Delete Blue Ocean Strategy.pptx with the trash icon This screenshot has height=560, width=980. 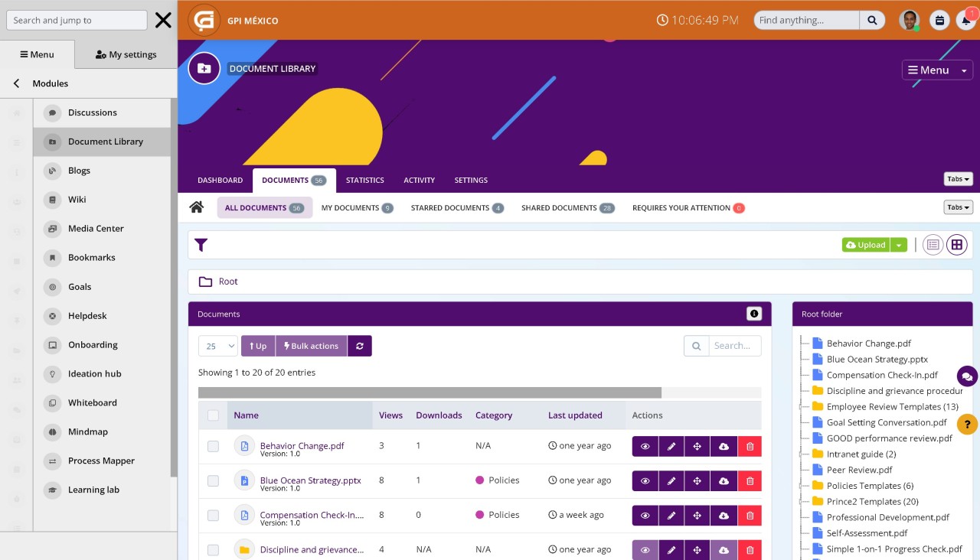(750, 480)
